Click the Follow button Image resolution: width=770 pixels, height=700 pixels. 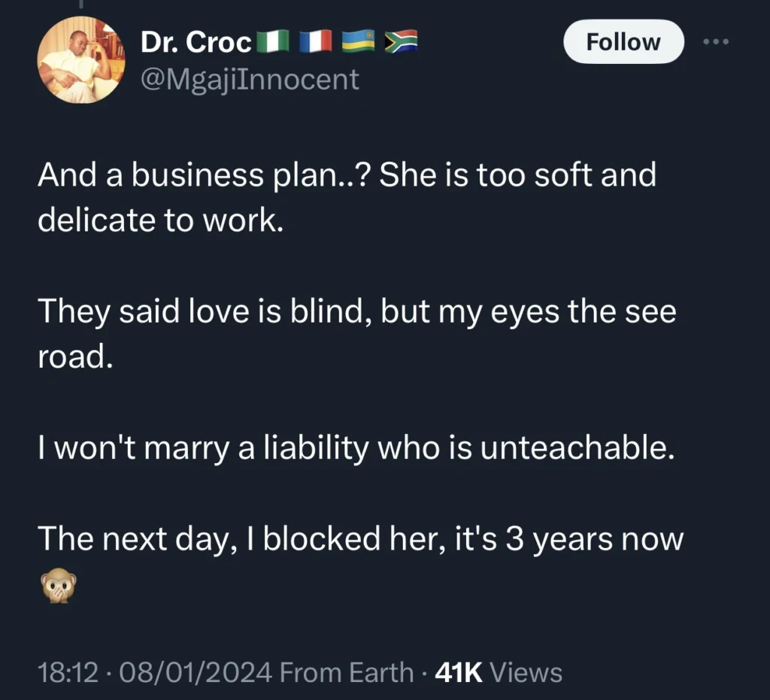pos(623,42)
